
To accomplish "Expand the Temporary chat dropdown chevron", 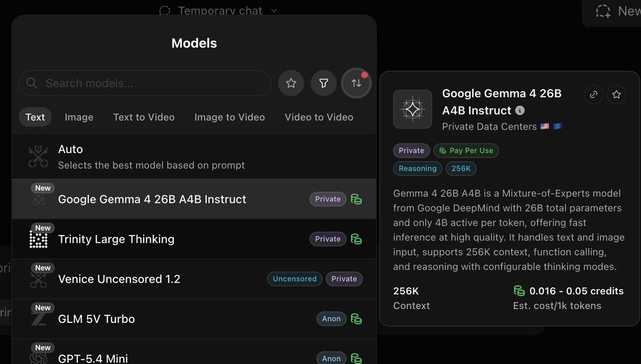I will click(274, 11).
